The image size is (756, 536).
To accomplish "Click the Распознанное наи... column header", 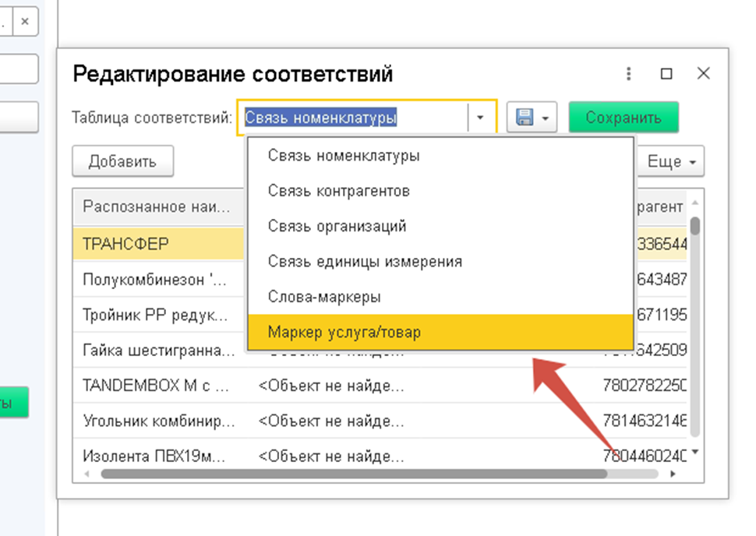I will point(159,206).
